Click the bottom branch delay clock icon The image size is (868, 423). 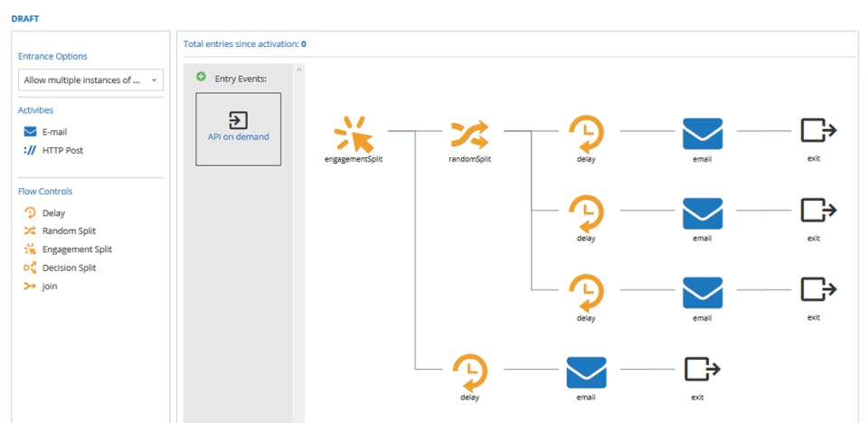pos(470,372)
